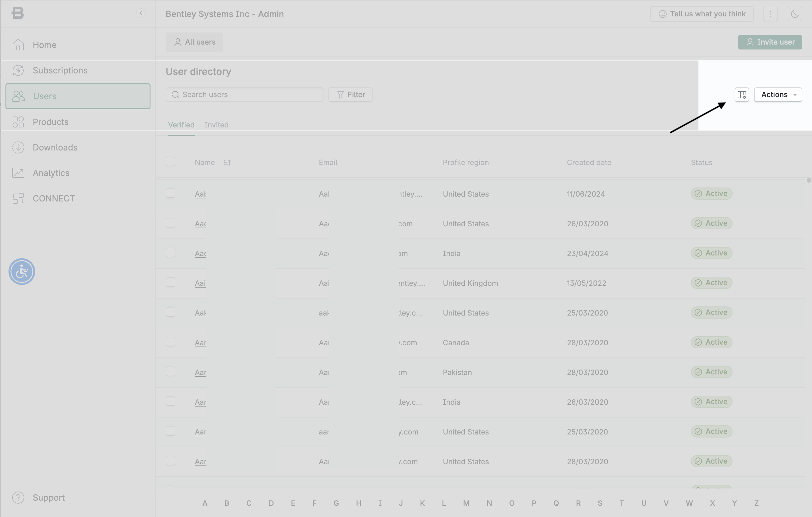Screen dimensions: 812x517
Task: Click the Invite user button
Action: click(770, 42)
